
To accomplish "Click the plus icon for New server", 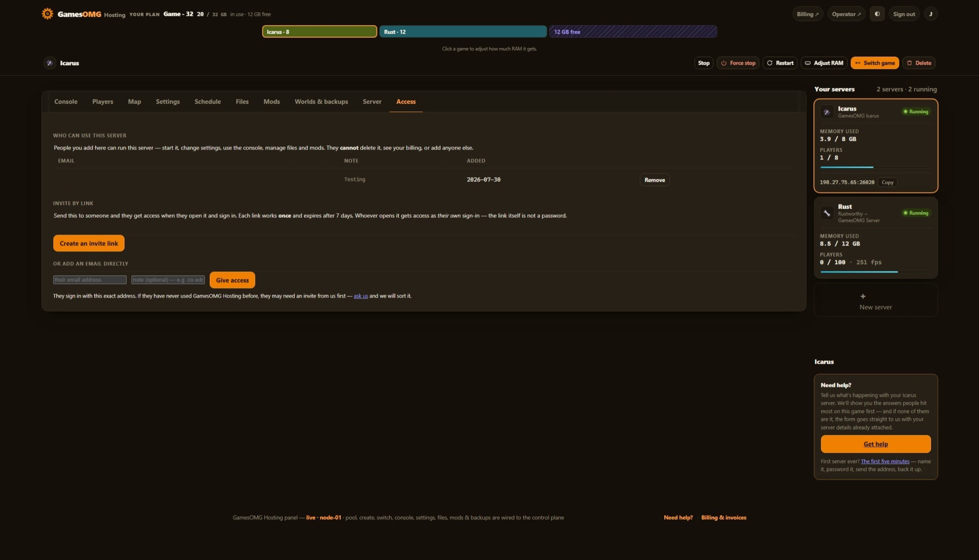I will point(863,296).
